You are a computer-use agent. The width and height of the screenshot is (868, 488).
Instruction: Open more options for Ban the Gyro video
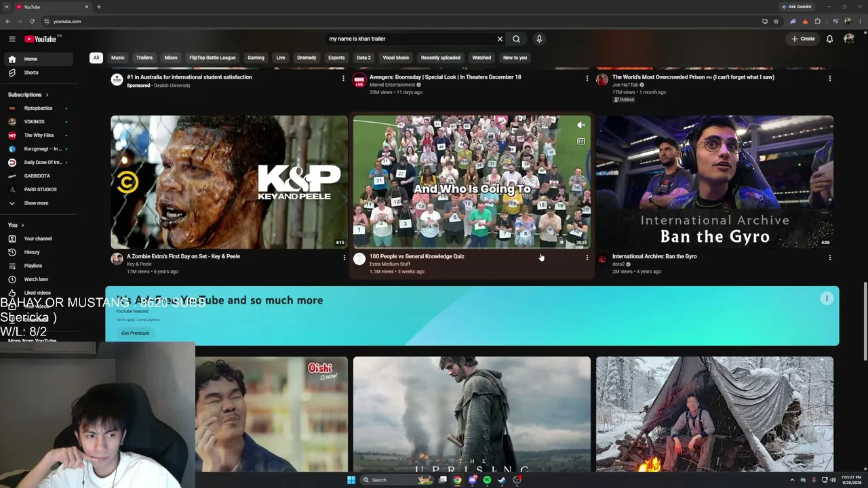tap(829, 258)
